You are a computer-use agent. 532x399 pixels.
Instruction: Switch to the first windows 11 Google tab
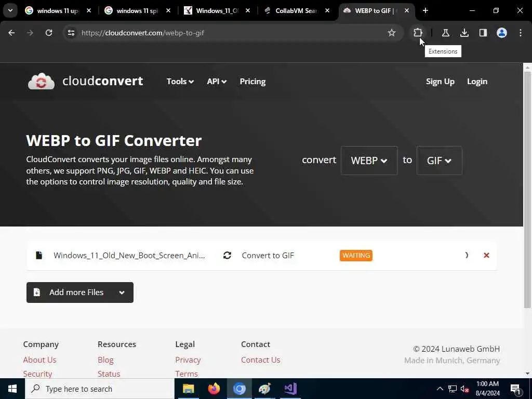pyautogui.click(x=57, y=10)
